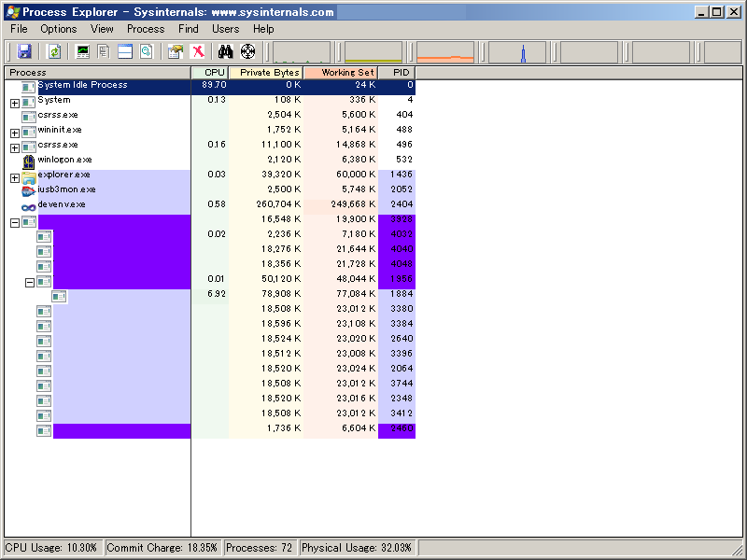The height and width of the screenshot is (560, 747).
Task: Expand the wininit.exe tree node
Action: 15,133
